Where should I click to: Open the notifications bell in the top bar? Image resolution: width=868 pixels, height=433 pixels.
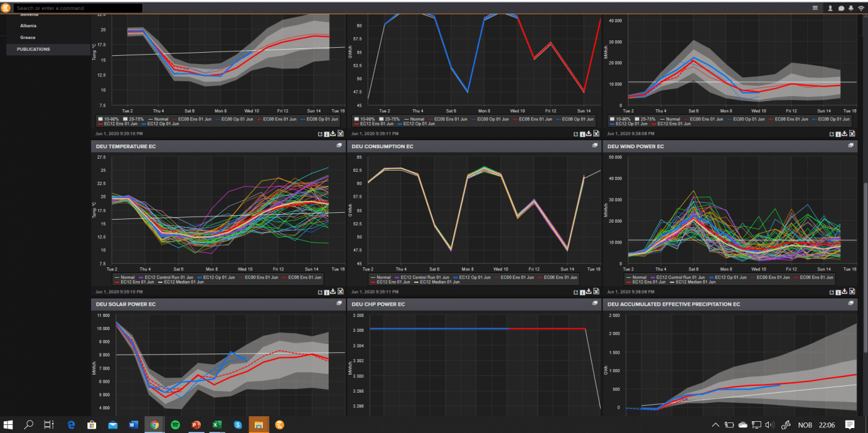(x=851, y=8)
